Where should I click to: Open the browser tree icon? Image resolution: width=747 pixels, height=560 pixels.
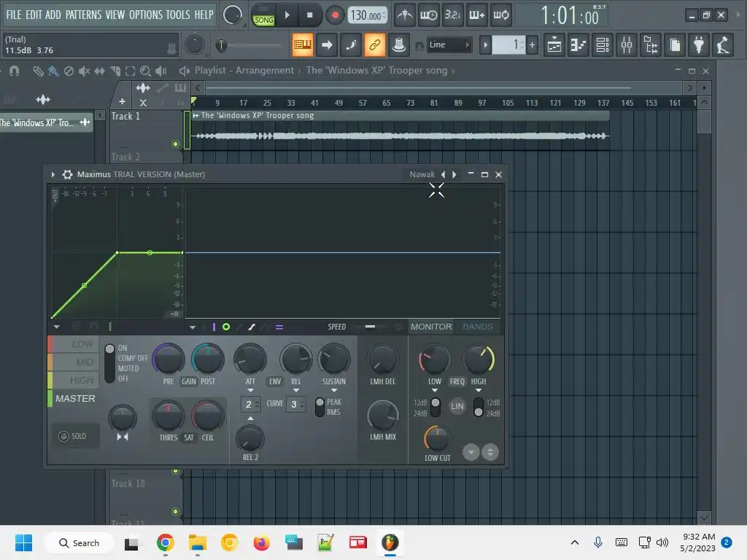(651, 45)
